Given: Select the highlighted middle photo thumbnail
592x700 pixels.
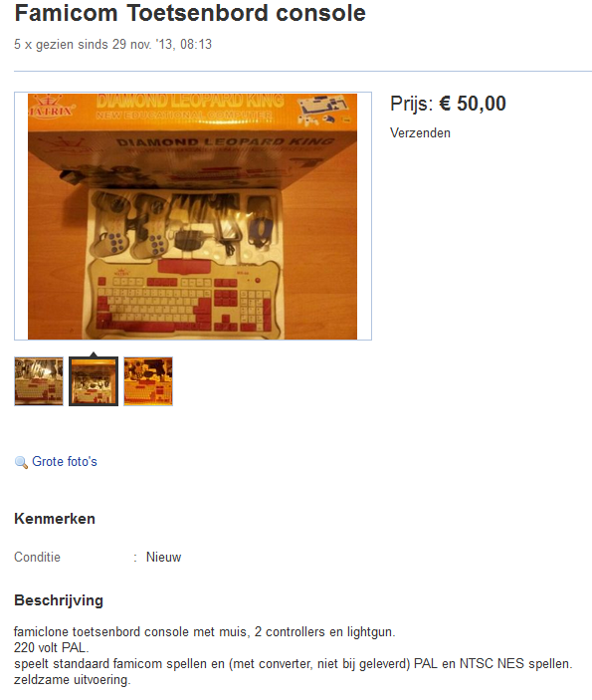Looking at the screenshot, I should pyautogui.click(x=94, y=381).
